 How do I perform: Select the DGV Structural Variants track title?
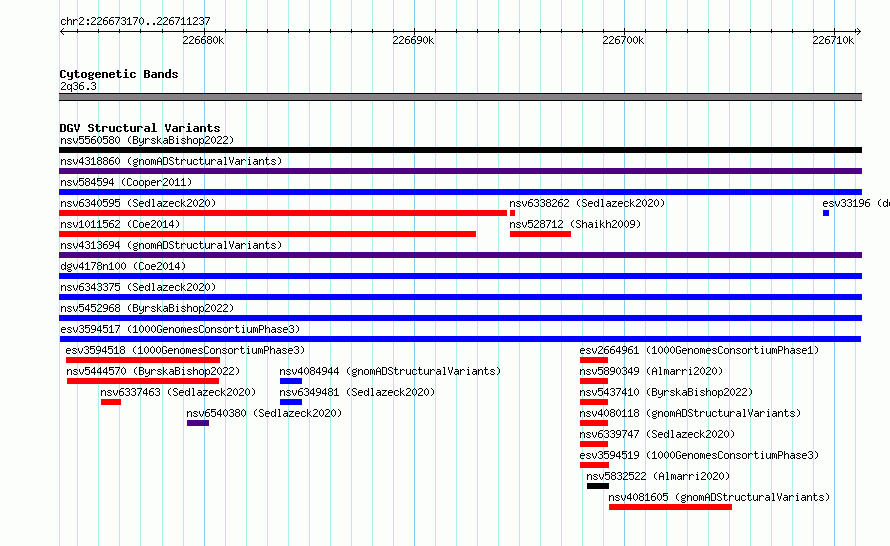[x=140, y=128]
